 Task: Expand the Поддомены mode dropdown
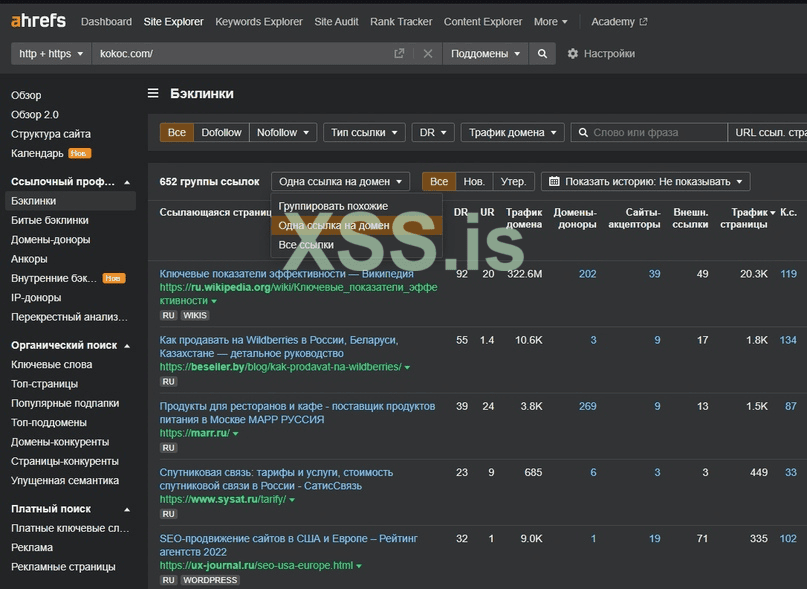(485, 54)
